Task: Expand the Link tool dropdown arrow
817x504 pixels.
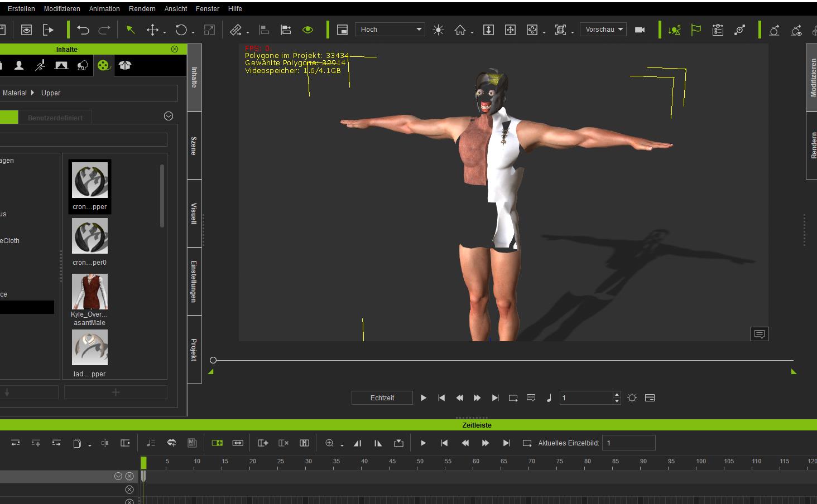Action: tap(247, 32)
